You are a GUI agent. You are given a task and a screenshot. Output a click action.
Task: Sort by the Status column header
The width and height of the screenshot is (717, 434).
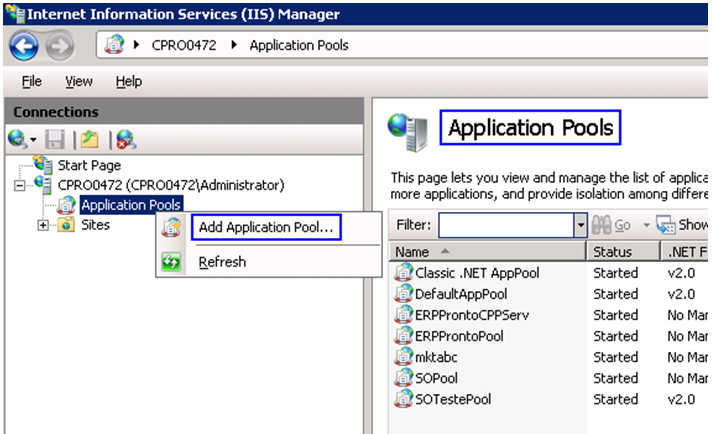click(624, 252)
